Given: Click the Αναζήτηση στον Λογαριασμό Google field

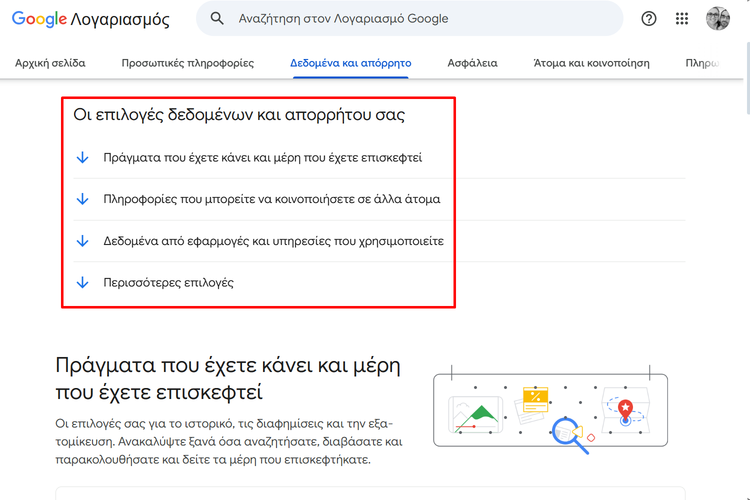Looking at the screenshot, I should click(x=409, y=19).
